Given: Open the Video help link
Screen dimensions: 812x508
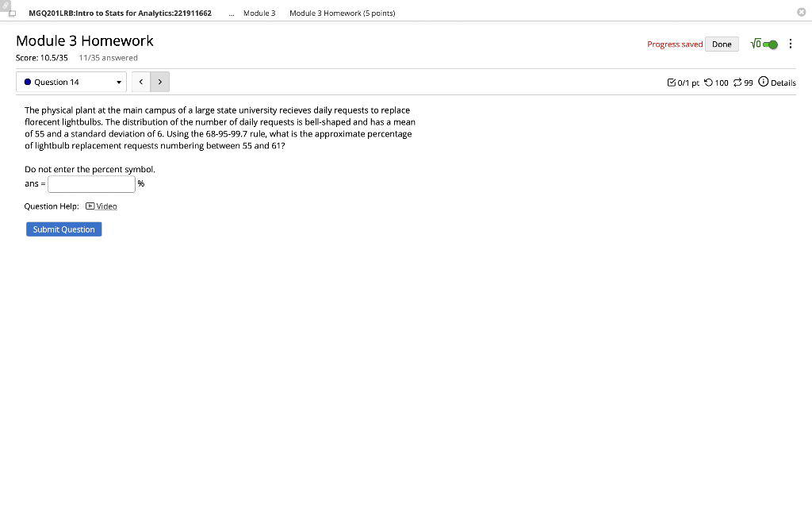Looking at the screenshot, I should [x=107, y=206].
